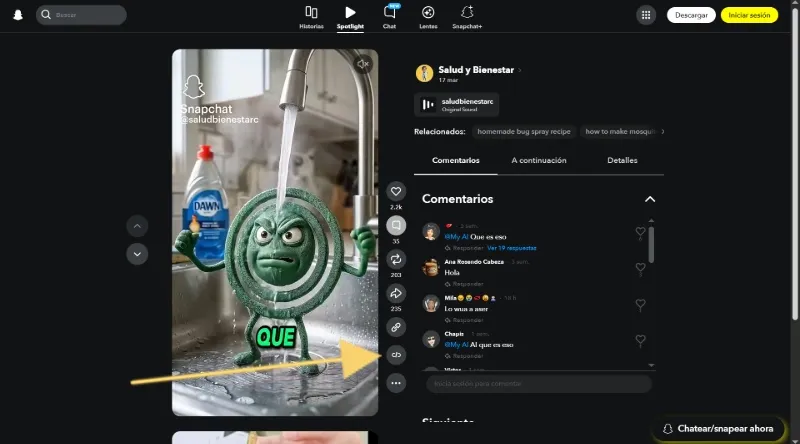The image size is (800, 444).
Task: Open Chatear/snapear ahora button
Action: (718, 429)
